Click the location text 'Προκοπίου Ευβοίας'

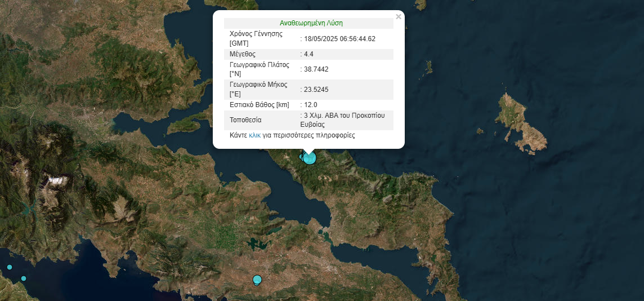point(343,120)
